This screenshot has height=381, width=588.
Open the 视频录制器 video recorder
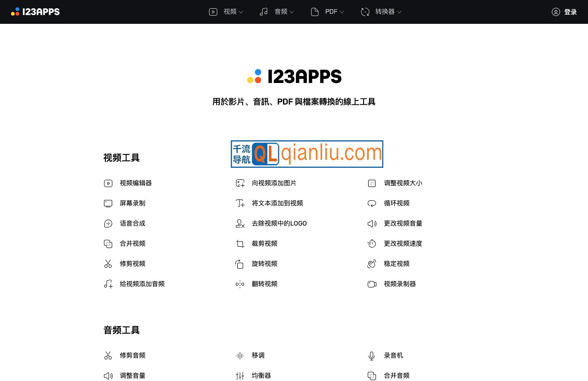400,284
